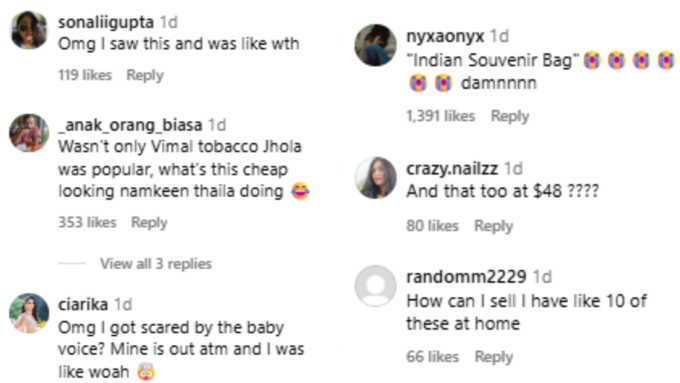Show the 1,391 likes list

click(441, 116)
